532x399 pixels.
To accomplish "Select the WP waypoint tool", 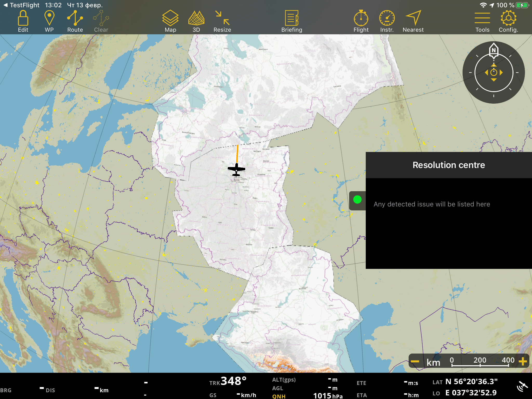I will click(49, 21).
